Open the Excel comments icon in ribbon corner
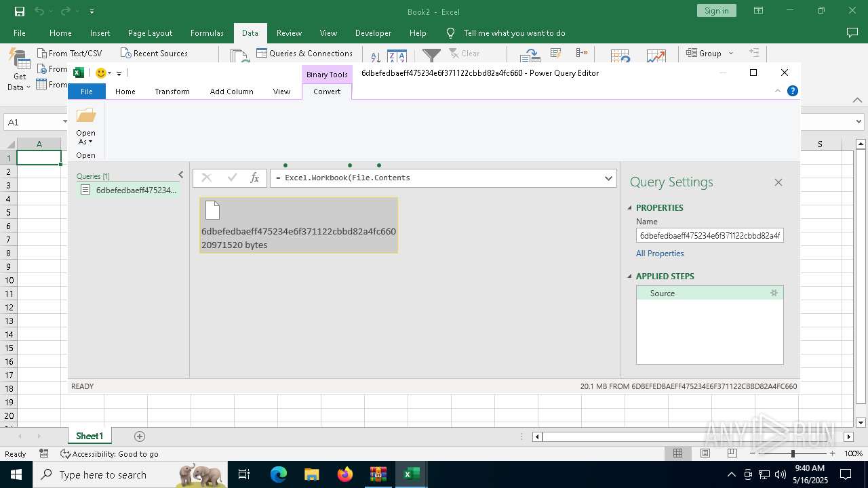The height and width of the screenshot is (488, 868). (852, 33)
